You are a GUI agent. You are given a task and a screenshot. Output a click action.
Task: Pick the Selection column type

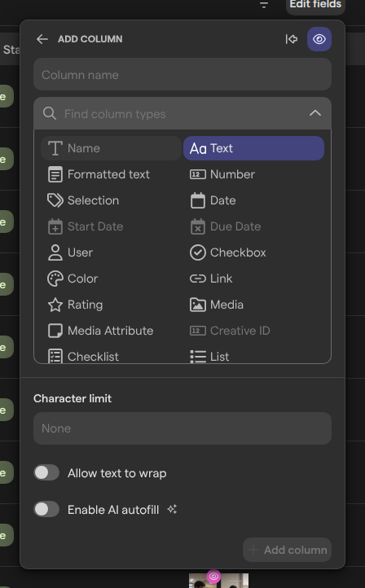coord(111,200)
